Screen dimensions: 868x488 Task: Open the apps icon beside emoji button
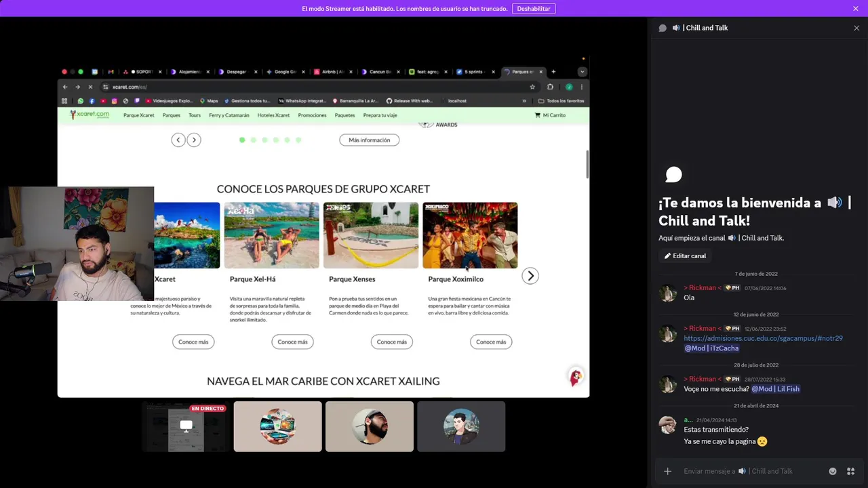pyautogui.click(x=850, y=471)
